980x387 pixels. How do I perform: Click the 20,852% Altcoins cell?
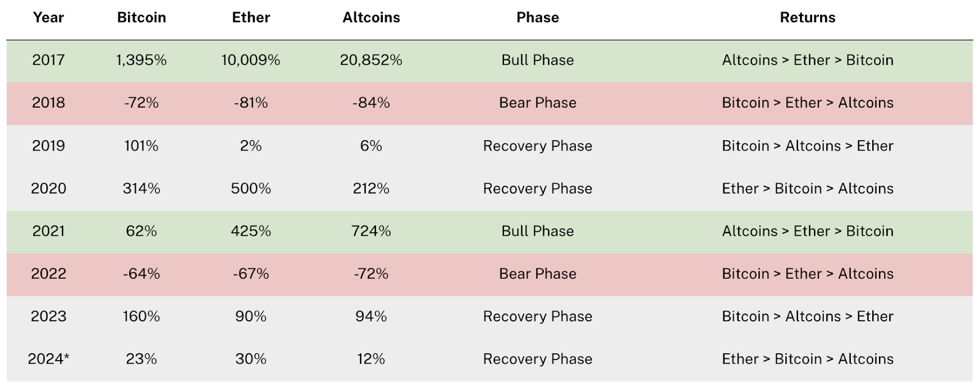point(371,60)
